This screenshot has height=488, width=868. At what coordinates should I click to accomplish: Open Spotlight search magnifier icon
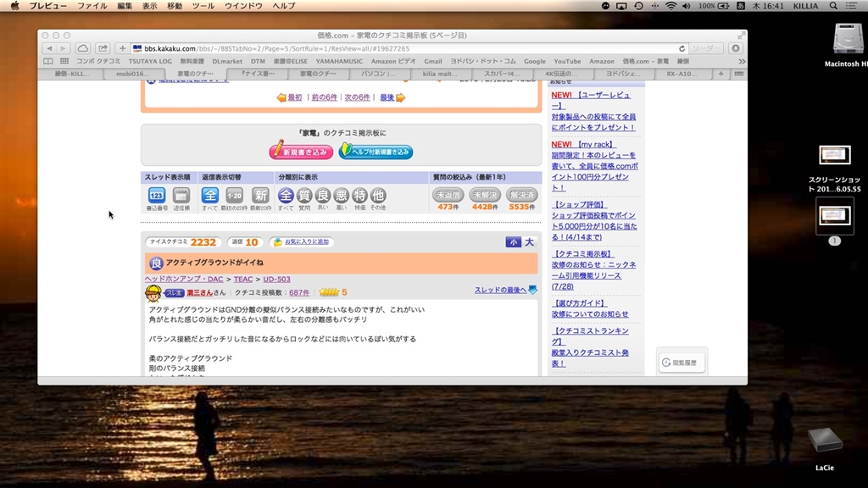coord(833,6)
